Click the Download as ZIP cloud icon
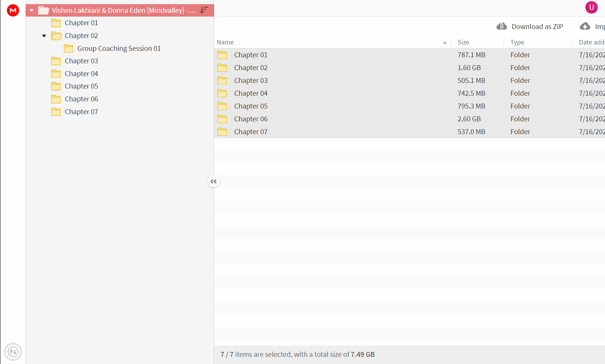 coord(502,26)
